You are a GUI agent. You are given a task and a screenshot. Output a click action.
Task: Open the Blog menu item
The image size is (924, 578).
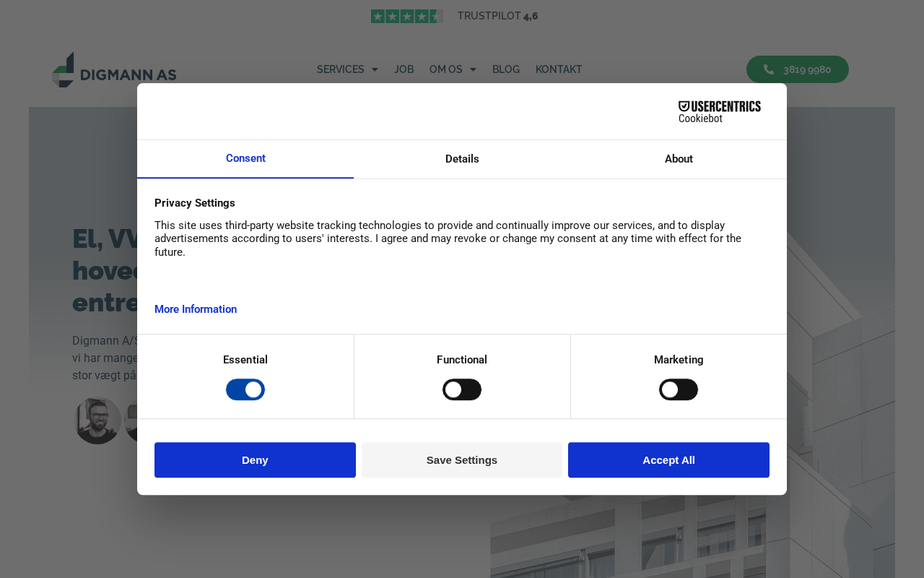point(506,69)
